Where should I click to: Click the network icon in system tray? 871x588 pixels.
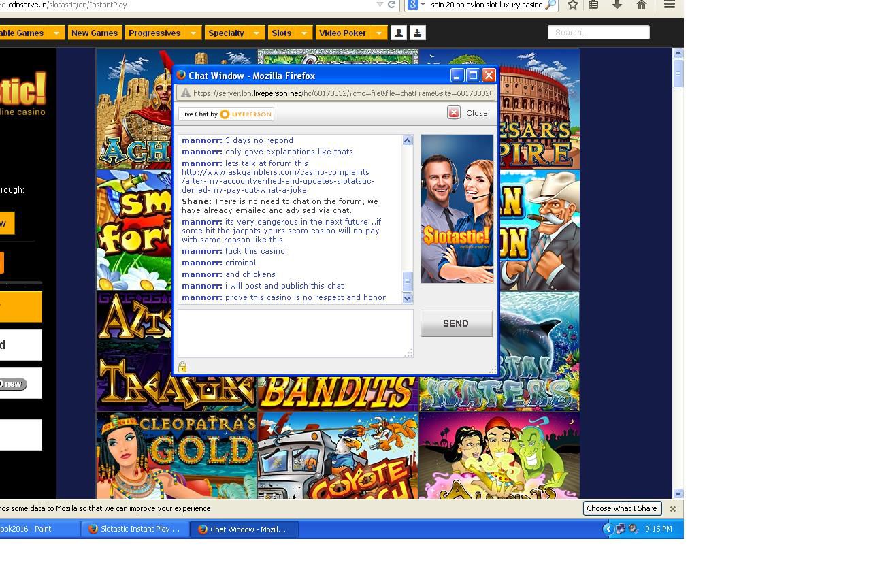[x=621, y=529]
